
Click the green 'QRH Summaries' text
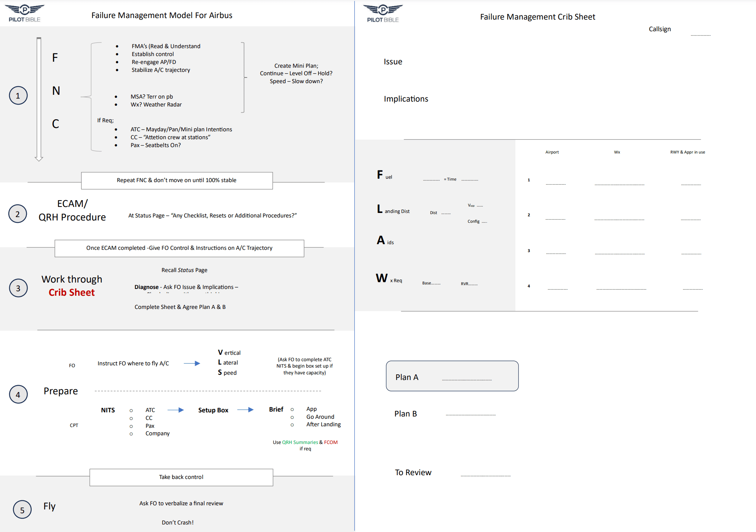point(300,442)
